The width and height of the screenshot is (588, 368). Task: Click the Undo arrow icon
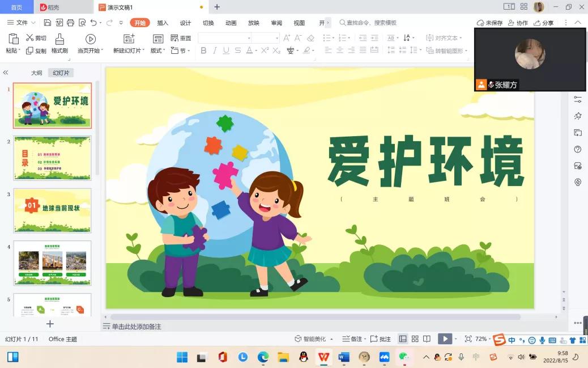(93, 23)
